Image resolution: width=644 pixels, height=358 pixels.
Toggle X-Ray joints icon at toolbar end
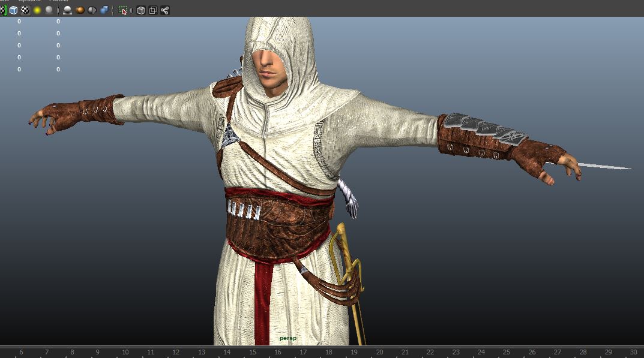[x=164, y=10]
